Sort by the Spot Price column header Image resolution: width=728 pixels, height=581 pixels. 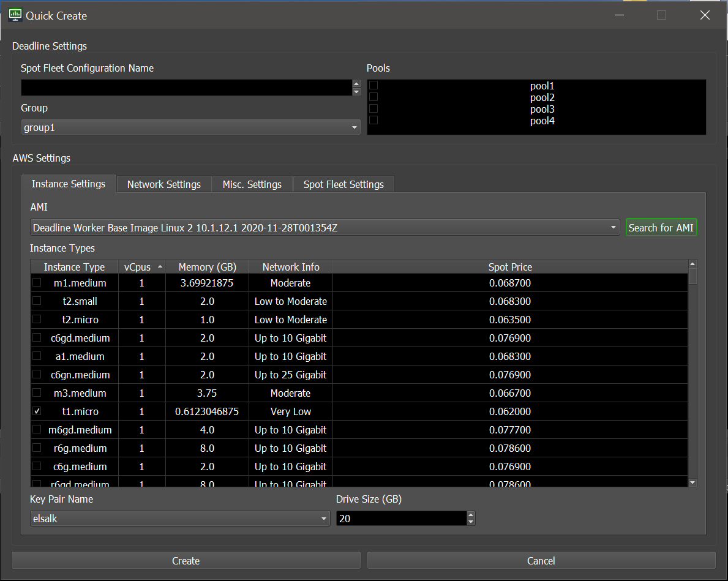click(x=510, y=267)
